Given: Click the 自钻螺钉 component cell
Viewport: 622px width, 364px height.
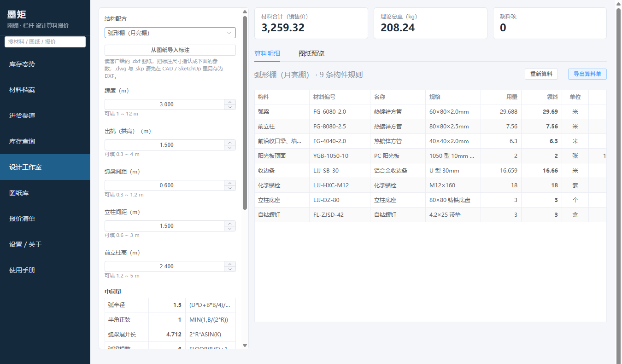Looking at the screenshot, I should [x=282, y=215].
